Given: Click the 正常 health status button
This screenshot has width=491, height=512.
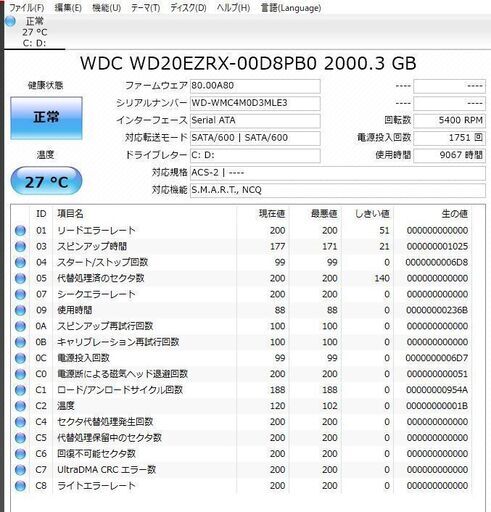Looking at the screenshot, I should pos(46,118).
